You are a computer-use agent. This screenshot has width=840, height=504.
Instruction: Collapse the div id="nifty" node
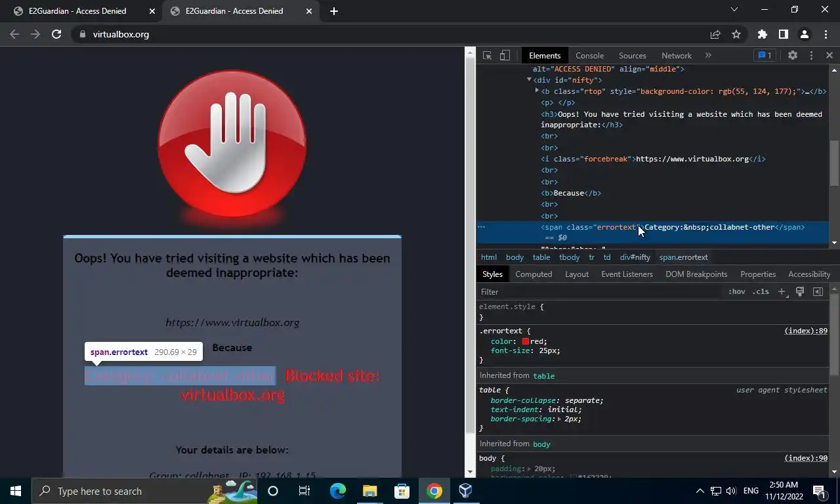click(529, 80)
